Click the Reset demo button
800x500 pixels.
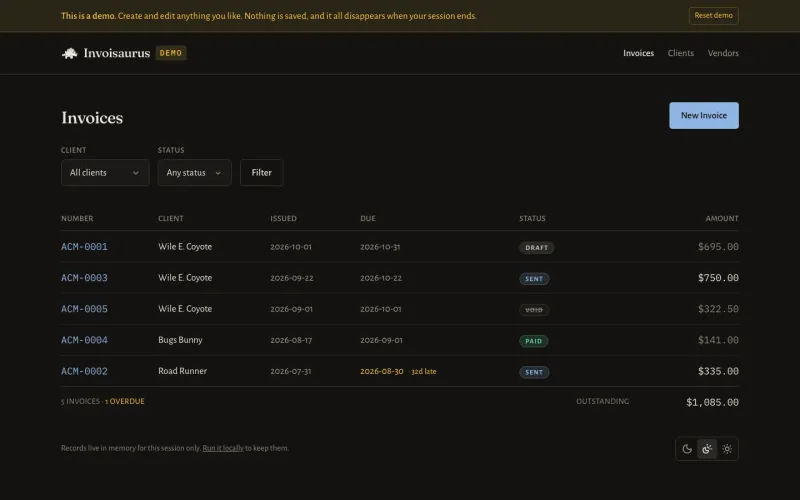(x=713, y=16)
